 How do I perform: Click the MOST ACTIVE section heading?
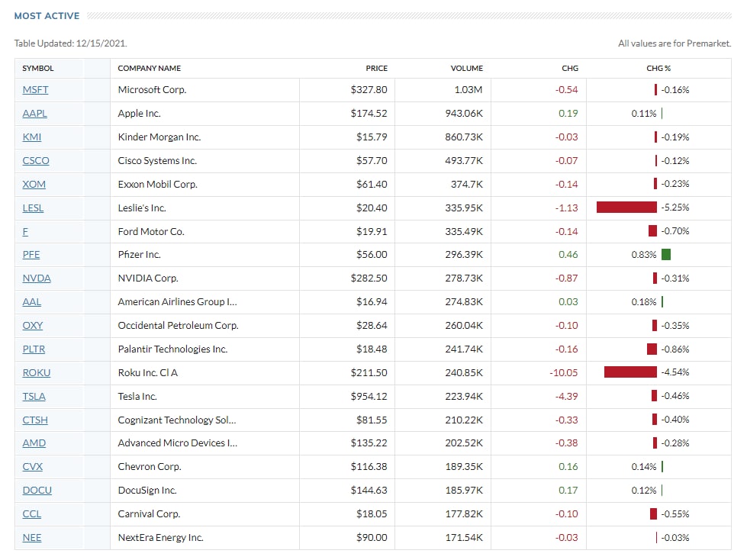coord(47,16)
